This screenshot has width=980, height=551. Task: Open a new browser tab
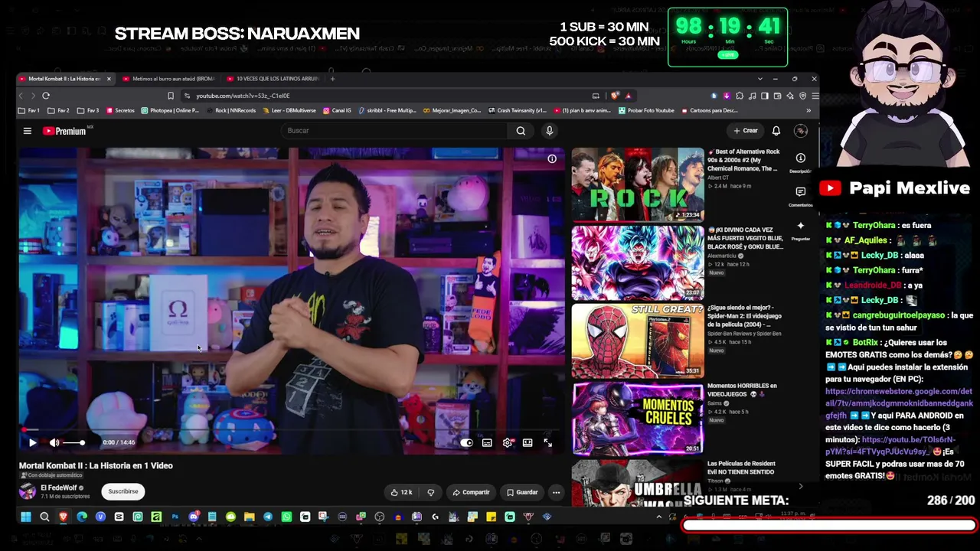[x=332, y=79]
